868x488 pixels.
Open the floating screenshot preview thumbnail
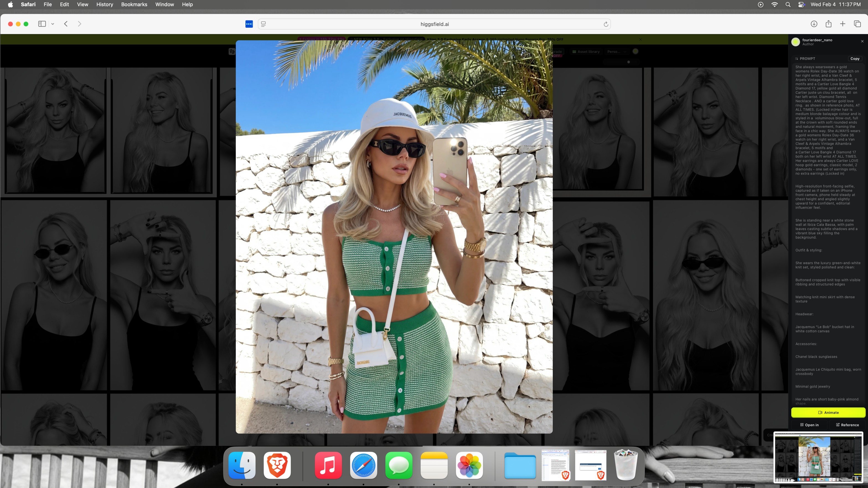tap(818, 457)
